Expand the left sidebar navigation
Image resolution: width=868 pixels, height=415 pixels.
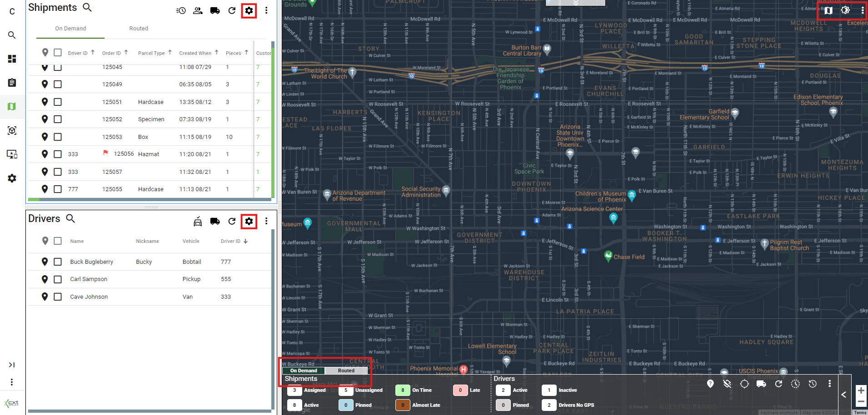tap(12, 365)
